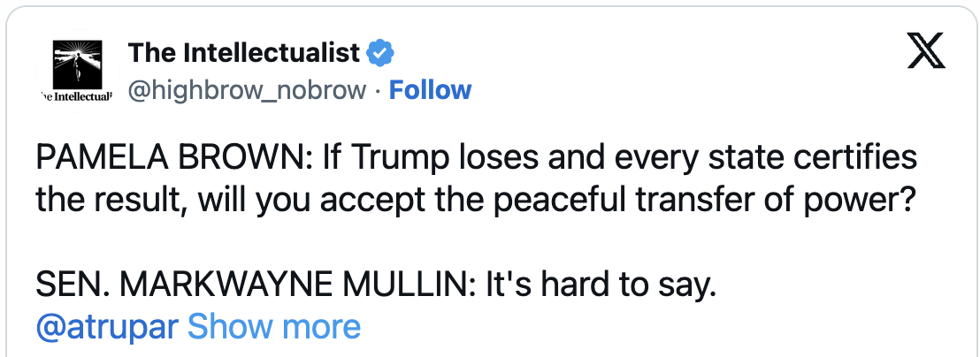Screen dimensions: 980x357
Task: Click the words "the result," in the tweet
Action: [x=105, y=201]
